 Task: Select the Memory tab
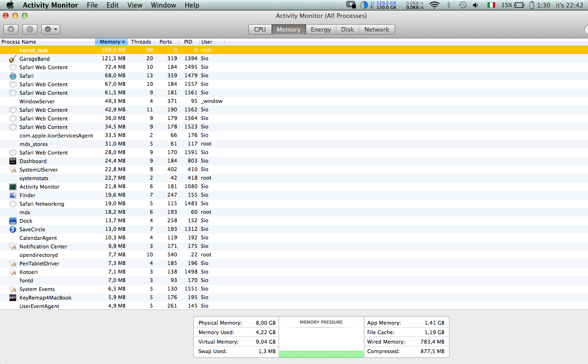tap(289, 29)
